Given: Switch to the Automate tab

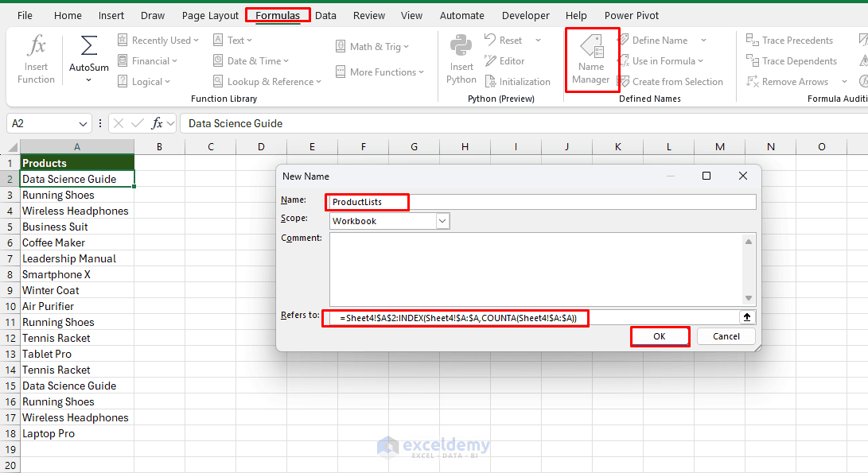Looking at the screenshot, I should click(462, 15).
